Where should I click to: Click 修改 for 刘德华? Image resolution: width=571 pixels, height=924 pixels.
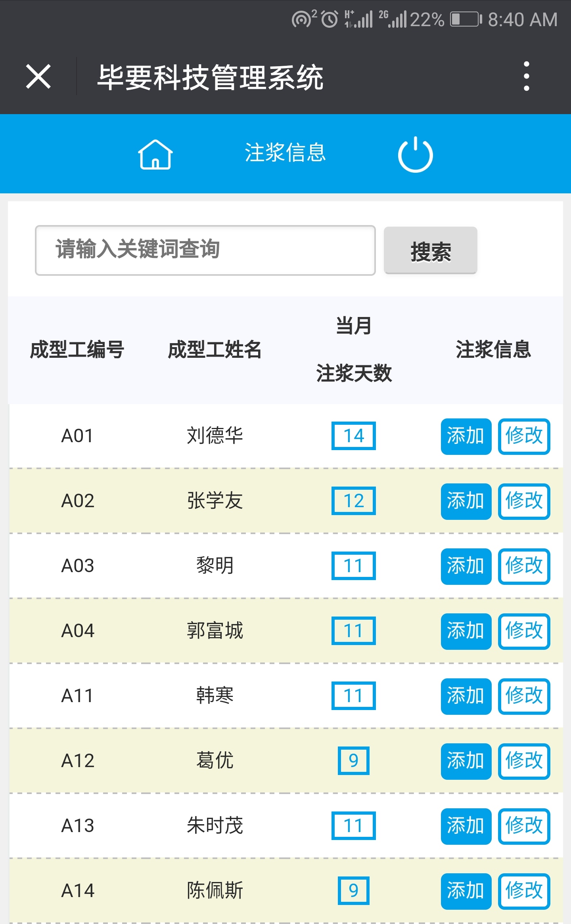click(x=524, y=436)
